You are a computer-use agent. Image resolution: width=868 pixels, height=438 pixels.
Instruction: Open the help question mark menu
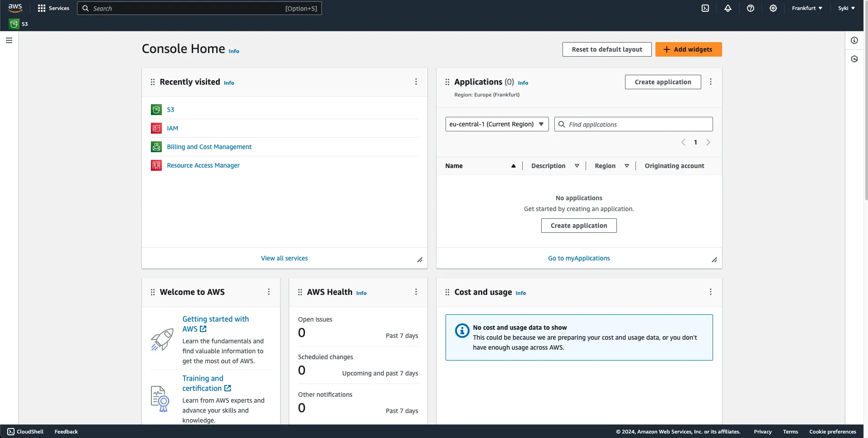(x=751, y=8)
